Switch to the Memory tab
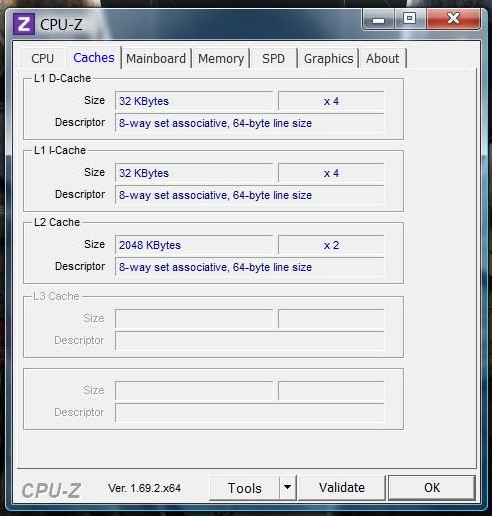This screenshot has width=492, height=516. tap(221, 59)
